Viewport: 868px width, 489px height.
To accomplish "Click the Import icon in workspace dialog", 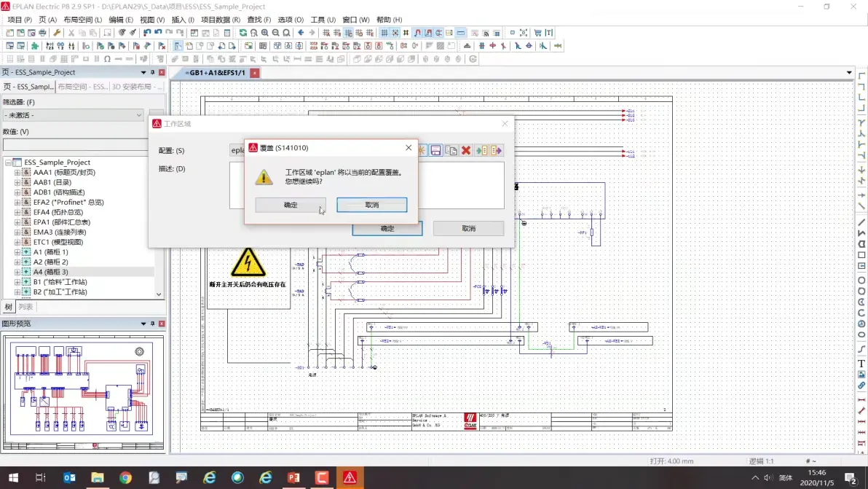I will (481, 151).
